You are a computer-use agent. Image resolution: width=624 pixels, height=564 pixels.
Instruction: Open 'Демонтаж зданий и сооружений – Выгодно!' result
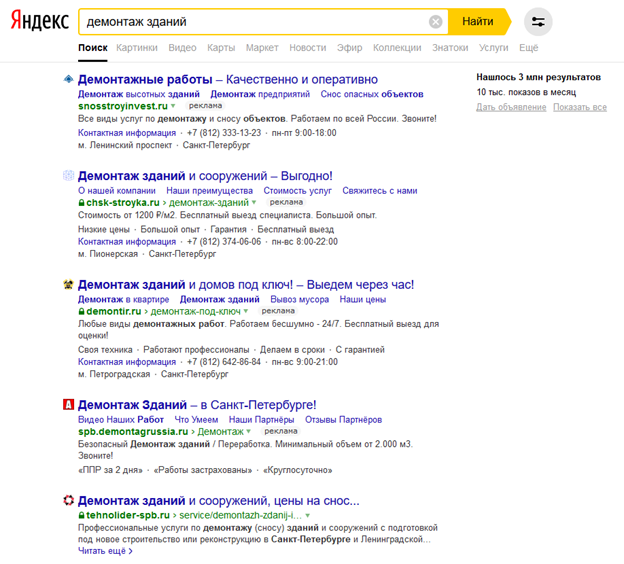pos(205,176)
